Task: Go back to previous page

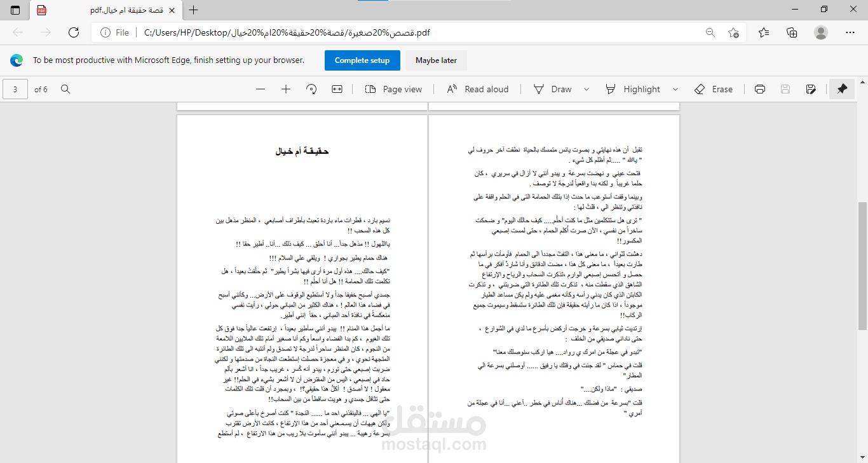Action: pos(18,32)
